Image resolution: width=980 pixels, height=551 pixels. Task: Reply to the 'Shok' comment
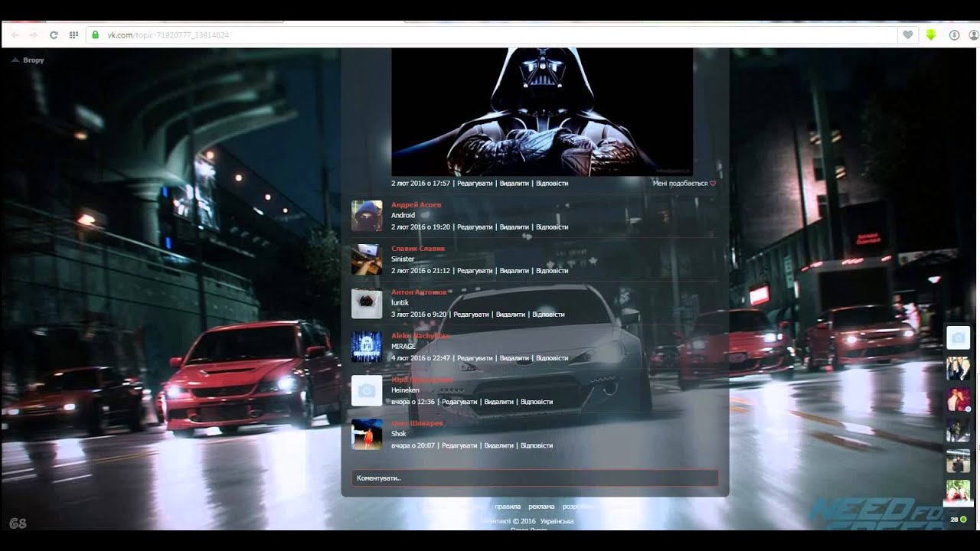pyautogui.click(x=537, y=445)
